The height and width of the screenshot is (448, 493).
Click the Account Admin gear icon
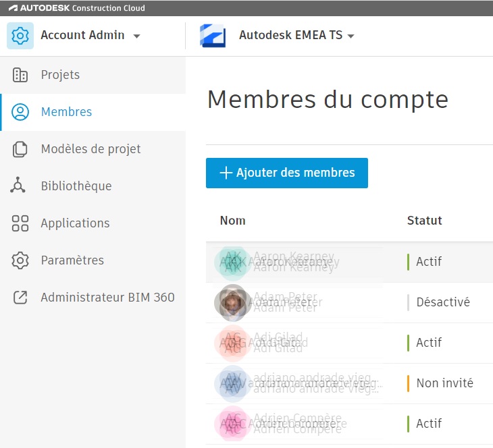tap(20, 36)
